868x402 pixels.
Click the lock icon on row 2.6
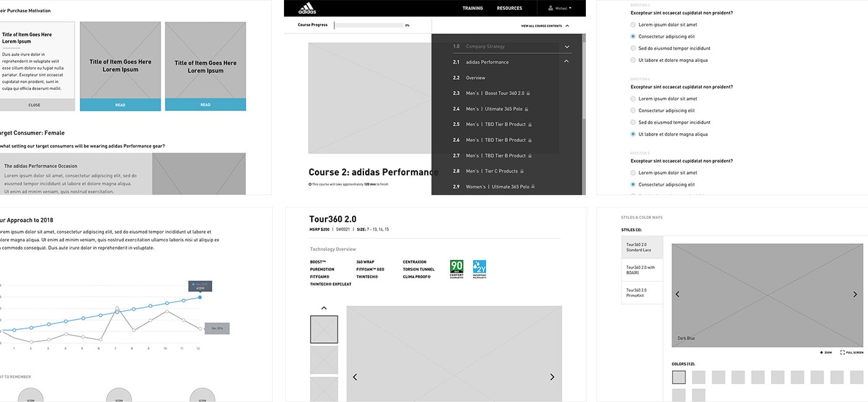[x=529, y=140]
